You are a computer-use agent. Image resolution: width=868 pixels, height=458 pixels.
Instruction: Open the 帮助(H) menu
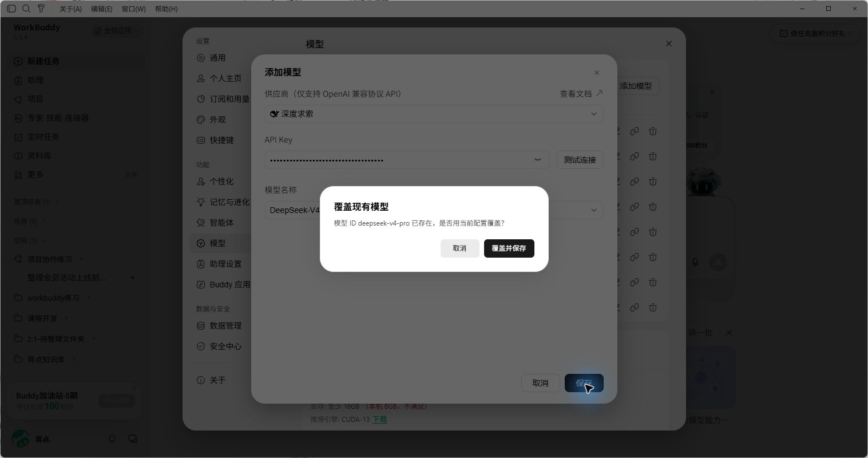tap(166, 9)
